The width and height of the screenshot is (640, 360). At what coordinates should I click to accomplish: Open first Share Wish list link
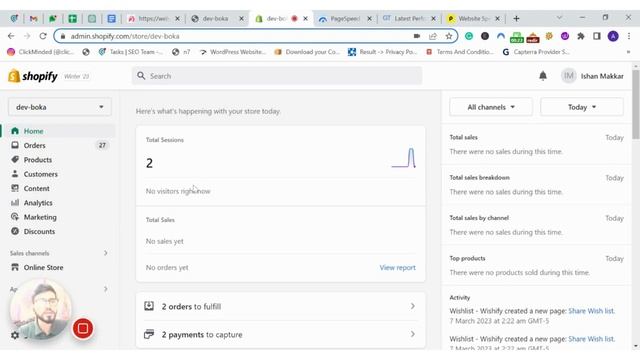(x=591, y=311)
